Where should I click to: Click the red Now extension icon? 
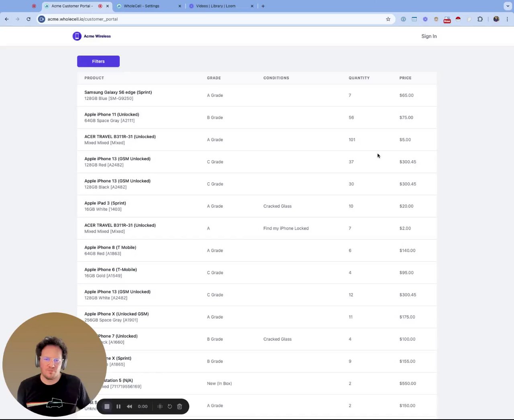click(x=447, y=19)
